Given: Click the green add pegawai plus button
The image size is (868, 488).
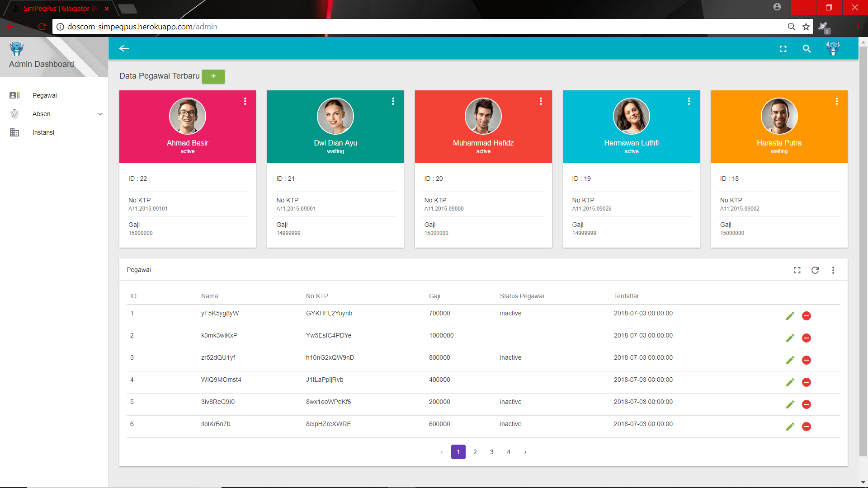Looking at the screenshot, I should (213, 76).
